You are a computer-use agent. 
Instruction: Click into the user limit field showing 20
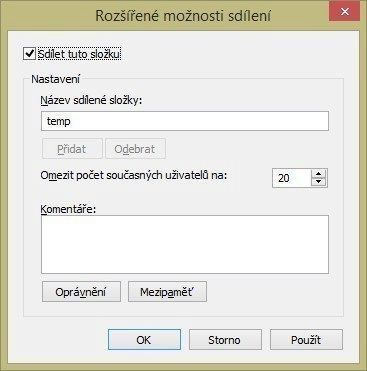pyautogui.click(x=292, y=178)
